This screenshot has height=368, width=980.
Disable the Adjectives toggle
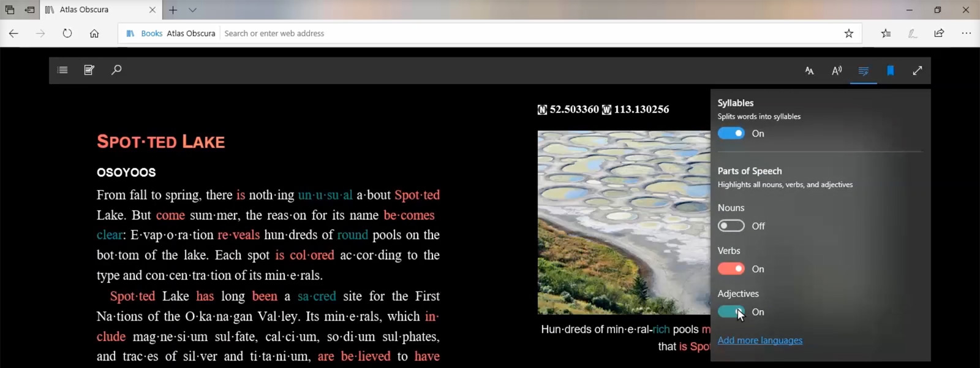731,312
